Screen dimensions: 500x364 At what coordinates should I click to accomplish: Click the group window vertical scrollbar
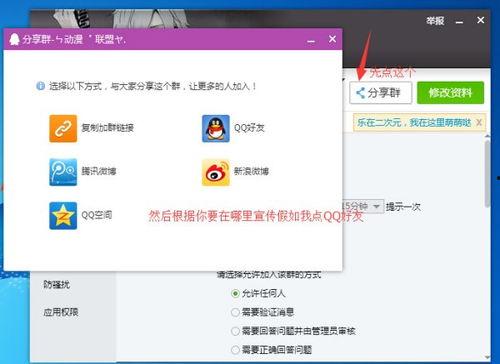(487, 173)
